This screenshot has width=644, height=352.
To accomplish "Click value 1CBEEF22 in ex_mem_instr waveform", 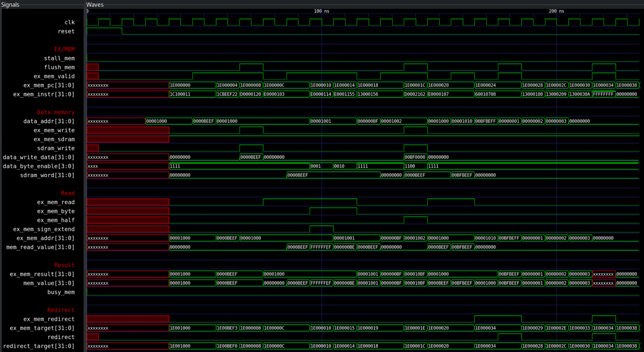I will pos(227,94).
